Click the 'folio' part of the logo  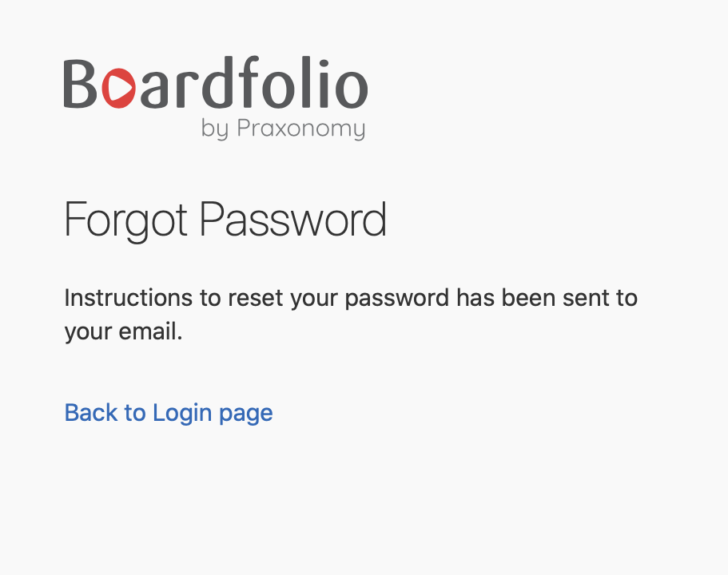pos(305,82)
